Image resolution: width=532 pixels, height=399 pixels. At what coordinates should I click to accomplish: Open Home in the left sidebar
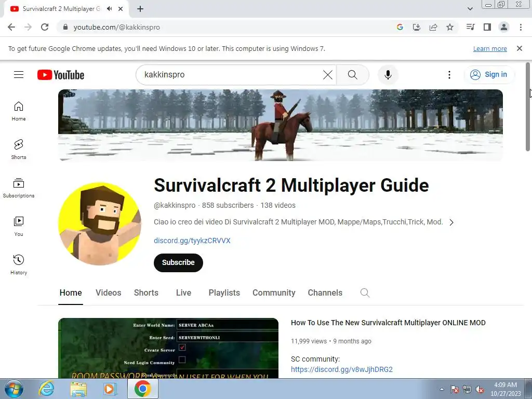tap(19, 111)
